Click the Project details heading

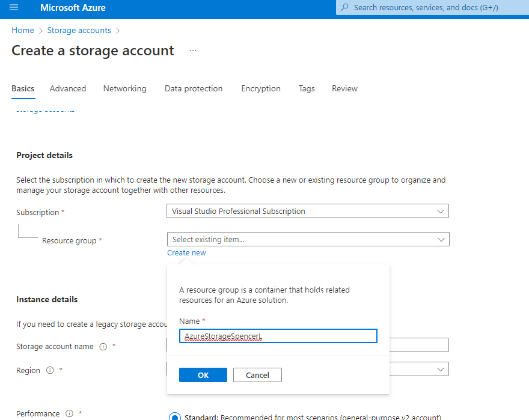[44, 155]
